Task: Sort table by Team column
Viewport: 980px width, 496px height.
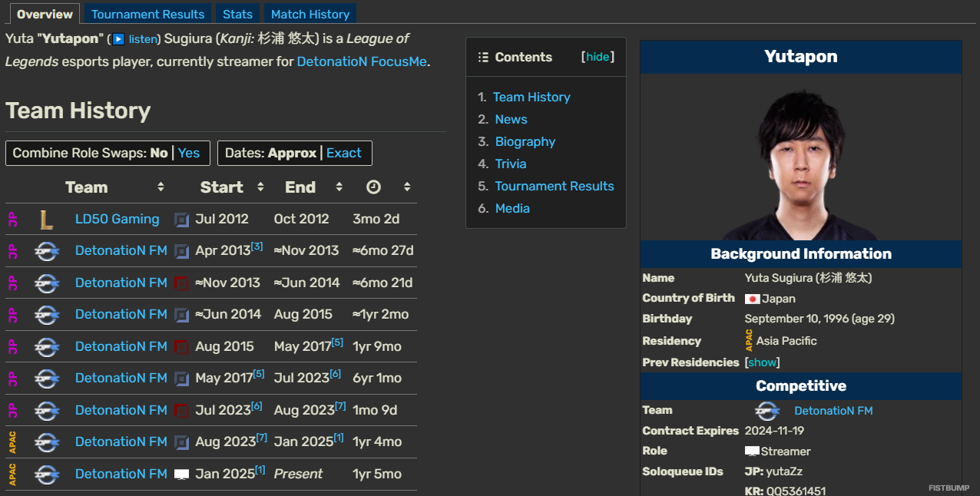Action: [161, 187]
